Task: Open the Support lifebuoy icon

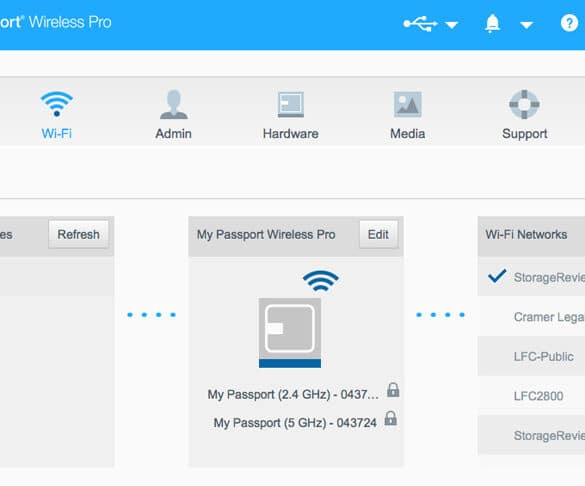Action: pos(524,104)
